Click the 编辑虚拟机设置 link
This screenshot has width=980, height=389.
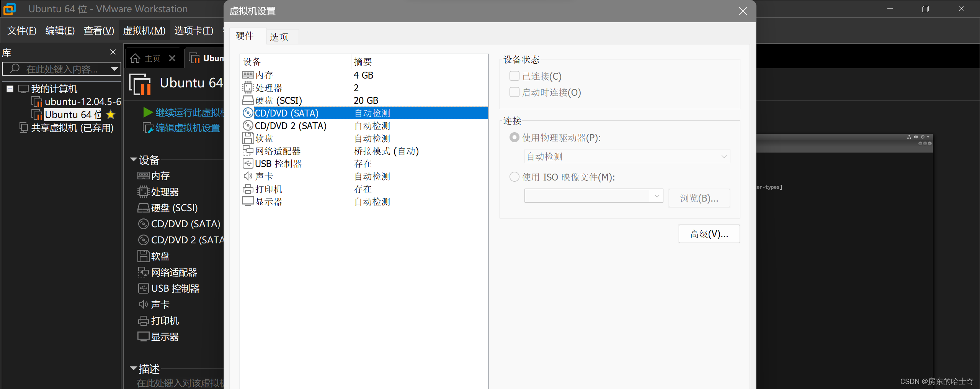click(188, 128)
